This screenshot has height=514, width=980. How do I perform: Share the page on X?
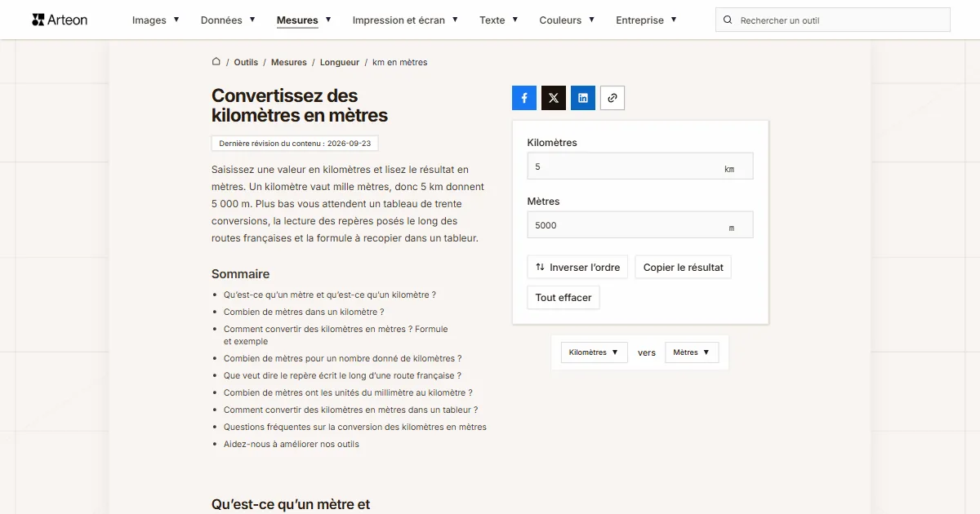554,98
